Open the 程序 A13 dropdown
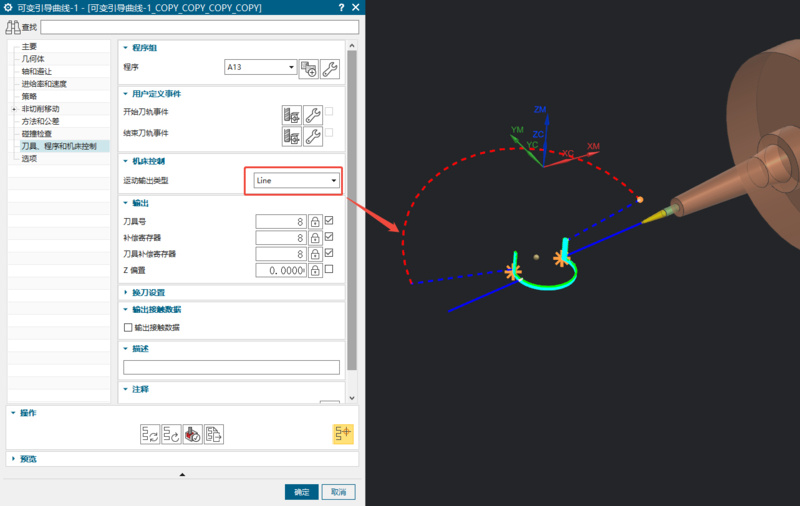 (x=261, y=68)
